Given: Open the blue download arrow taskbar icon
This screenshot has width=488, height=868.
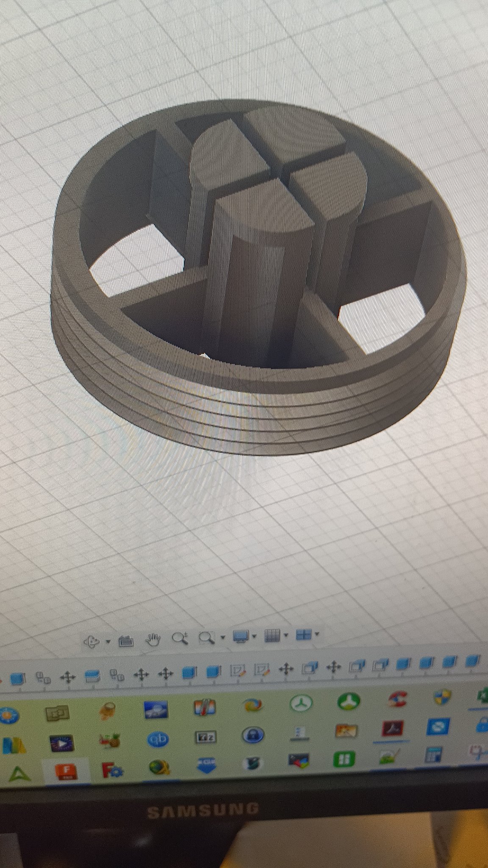Looking at the screenshot, I should pyautogui.click(x=206, y=765).
